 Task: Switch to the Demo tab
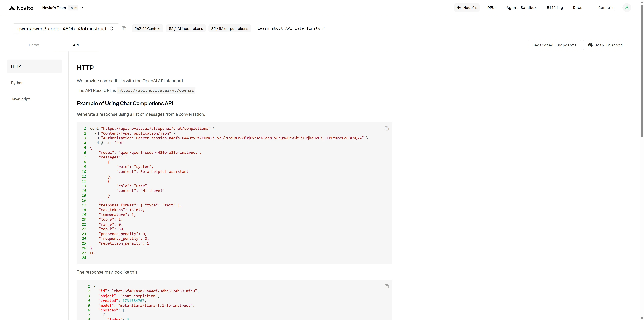34,45
